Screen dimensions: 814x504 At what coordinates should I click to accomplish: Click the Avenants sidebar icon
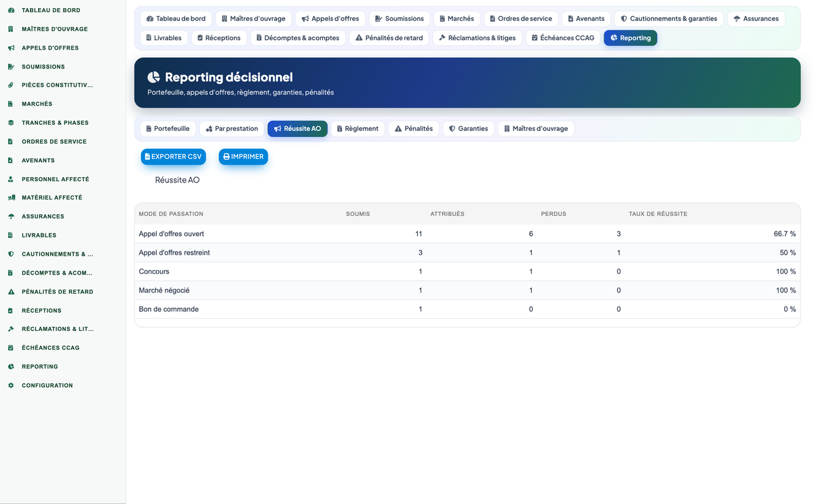[11, 161]
